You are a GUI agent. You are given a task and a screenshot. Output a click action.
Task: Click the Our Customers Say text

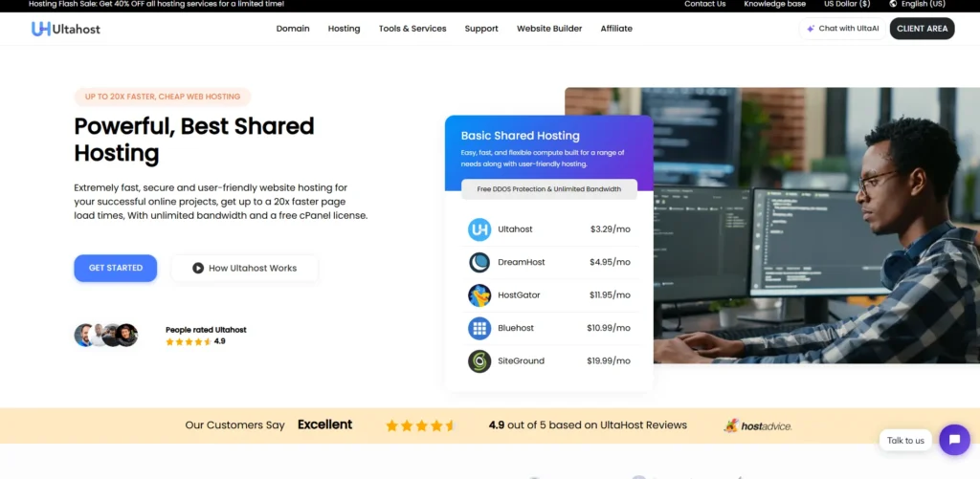pyautogui.click(x=235, y=425)
